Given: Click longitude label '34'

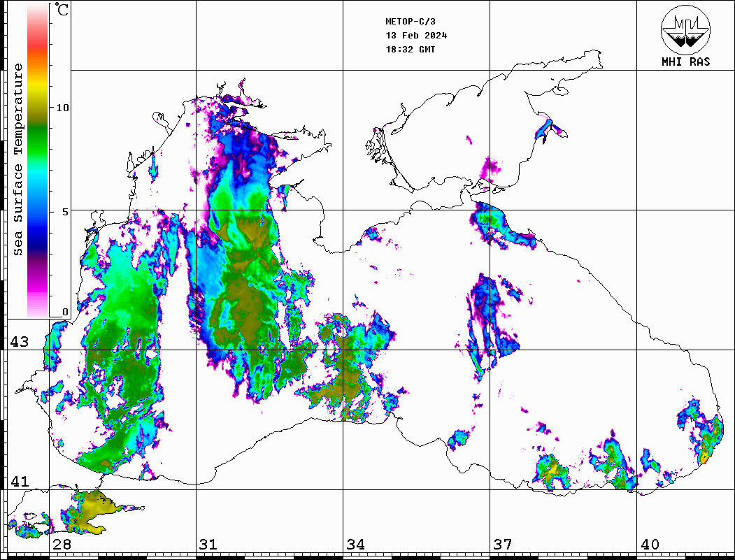Looking at the screenshot, I should point(355,544).
